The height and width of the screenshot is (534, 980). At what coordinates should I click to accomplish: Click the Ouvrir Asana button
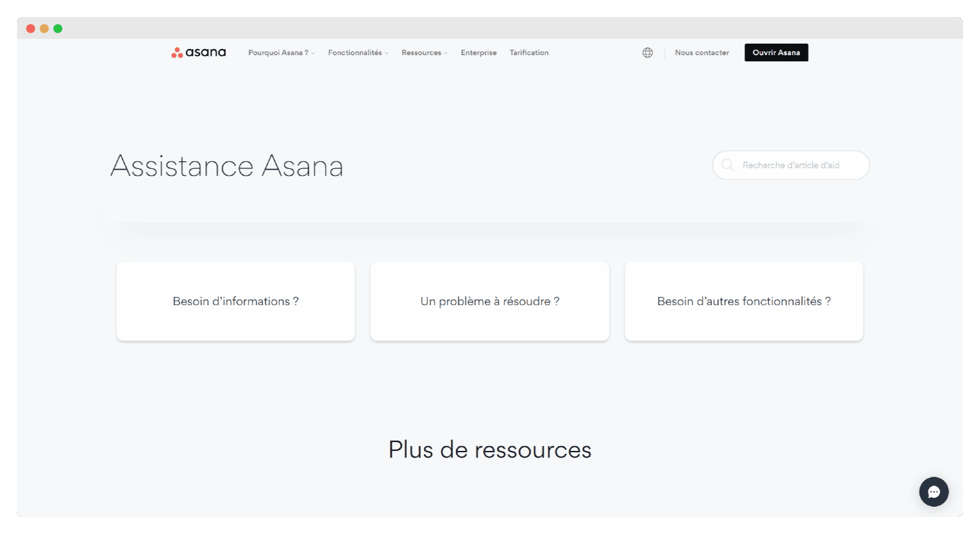point(777,52)
